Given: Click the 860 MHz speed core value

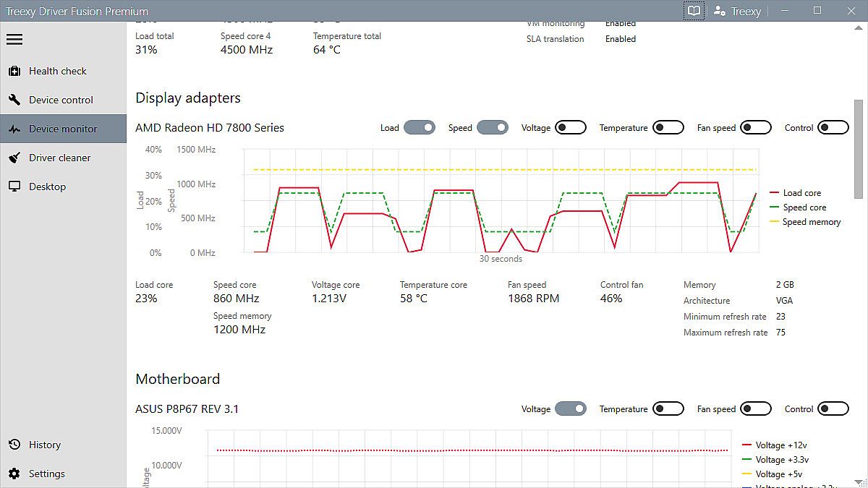Looking at the screenshot, I should pos(237,299).
